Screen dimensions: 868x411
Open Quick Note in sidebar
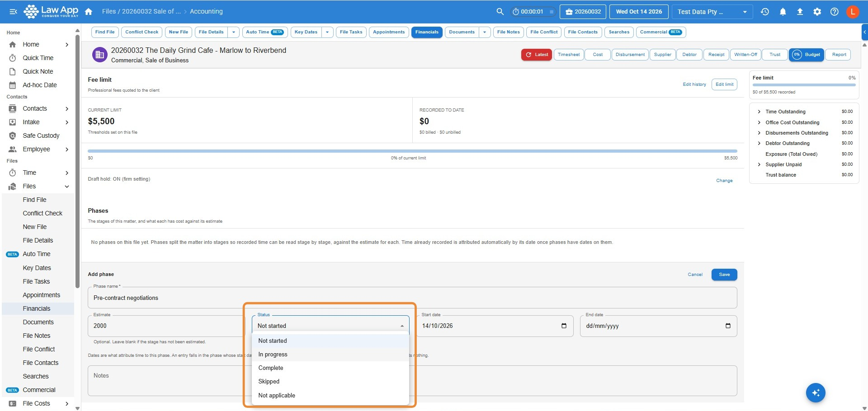38,71
